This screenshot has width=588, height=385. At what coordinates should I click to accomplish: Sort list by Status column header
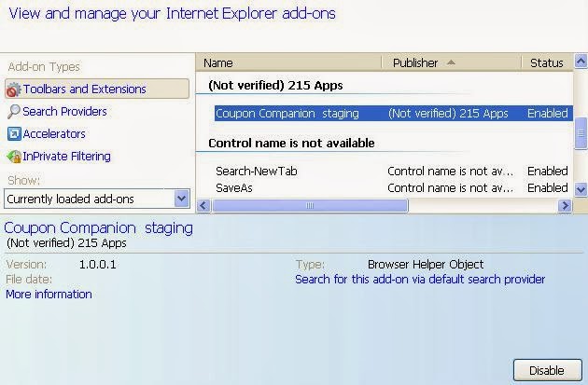(547, 62)
